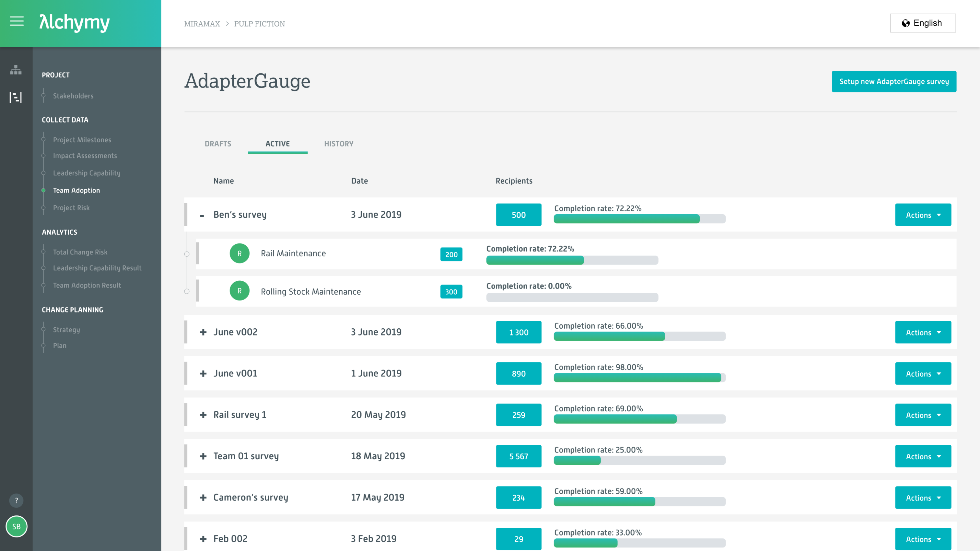Click Setup new AdapterGauge survey
Viewport: 980px width, 551px height.
(894, 81)
